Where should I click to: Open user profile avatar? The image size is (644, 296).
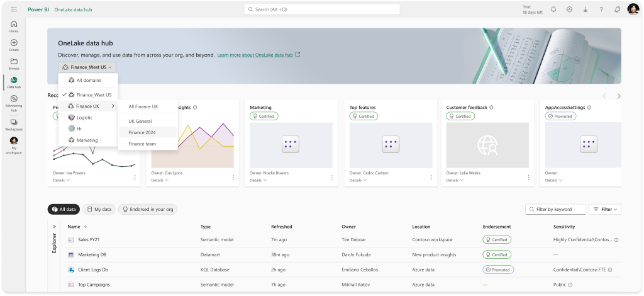633,9
